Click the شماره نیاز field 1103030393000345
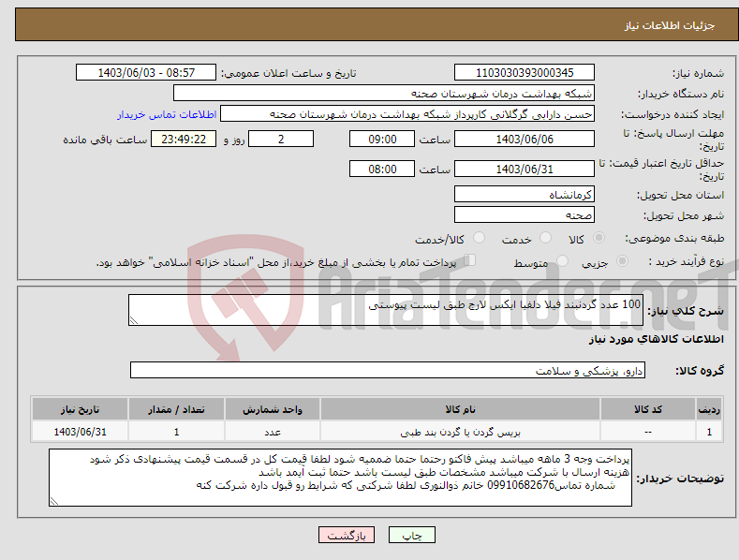The height and width of the screenshot is (560, 739). point(525,73)
